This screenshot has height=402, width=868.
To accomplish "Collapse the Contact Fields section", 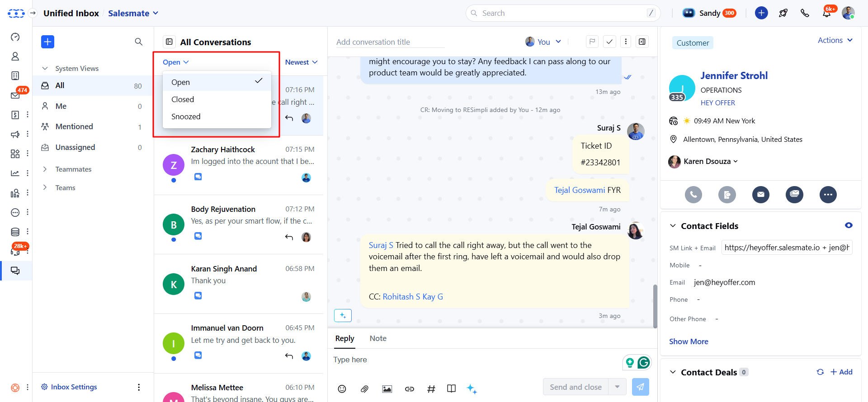I will (x=673, y=226).
